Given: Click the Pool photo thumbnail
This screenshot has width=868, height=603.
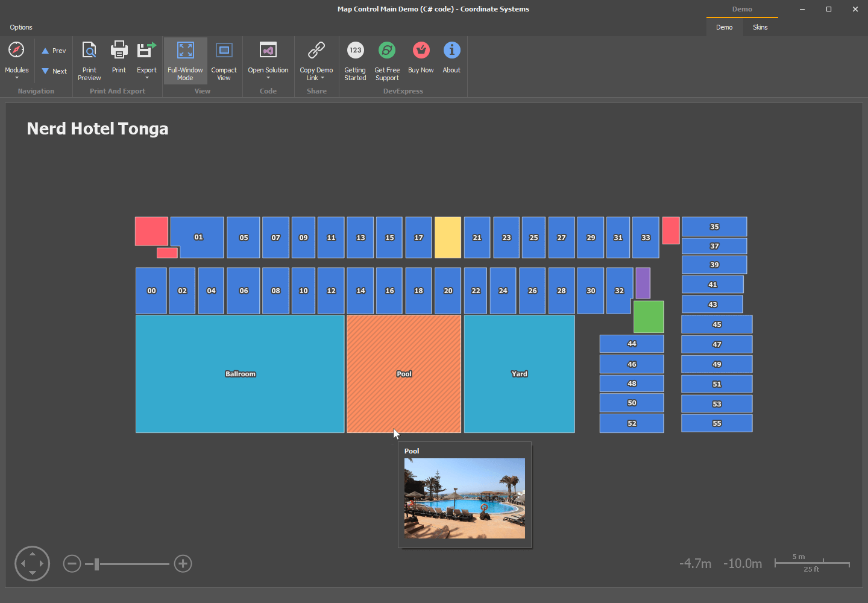Looking at the screenshot, I should 464,499.
